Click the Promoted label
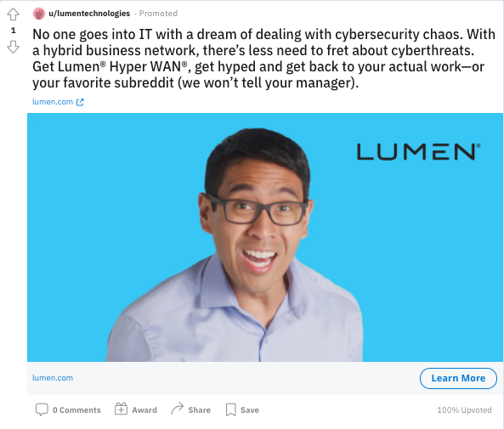This screenshot has width=504, height=429. pos(158,14)
